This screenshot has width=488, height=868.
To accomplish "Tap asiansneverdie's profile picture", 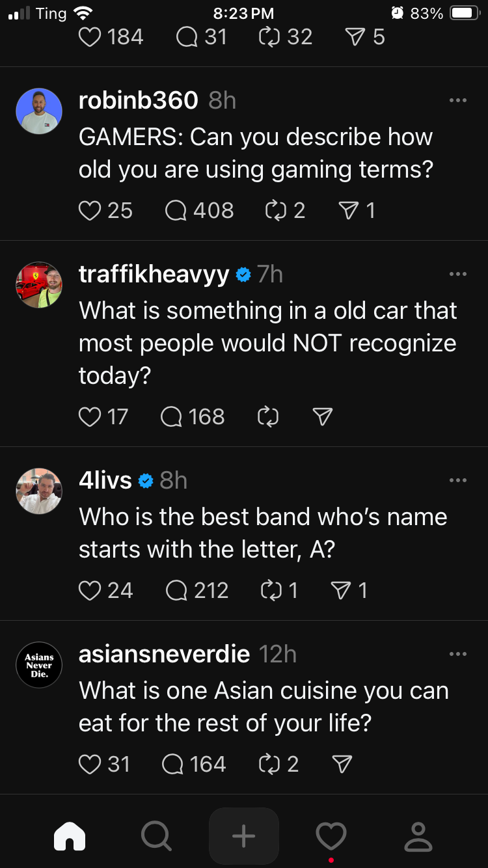I will (x=39, y=665).
